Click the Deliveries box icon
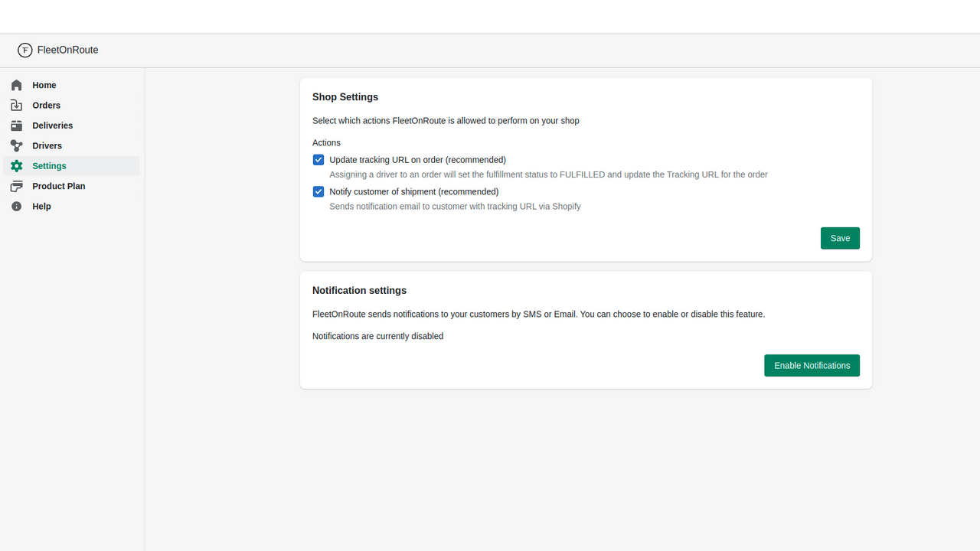Screen dimensions: 980x551 [x=17, y=126]
